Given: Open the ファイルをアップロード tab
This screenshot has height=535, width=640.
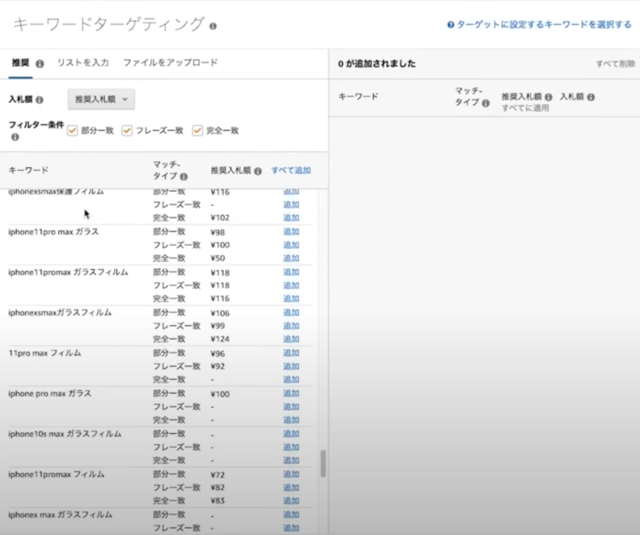Looking at the screenshot, I should pos(170,63).
